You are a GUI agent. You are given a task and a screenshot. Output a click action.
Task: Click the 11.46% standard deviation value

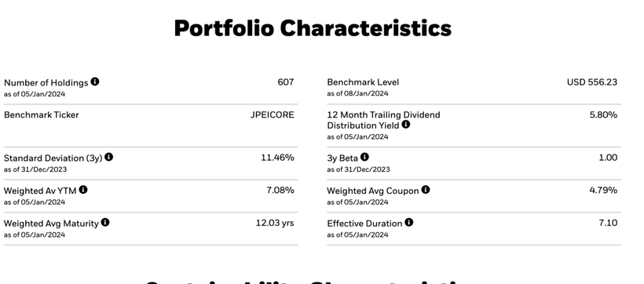click(x=278, y=157)
